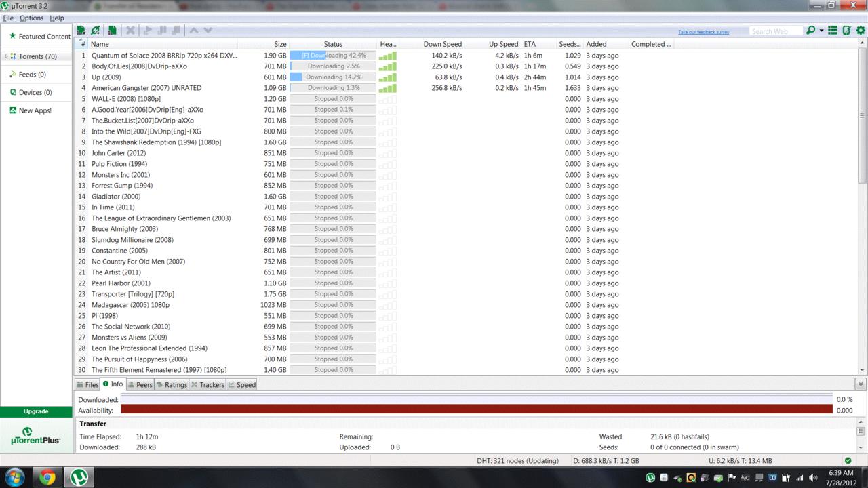Expand the Torrents (70) tree node
The image size is (868, 488).
6,56
